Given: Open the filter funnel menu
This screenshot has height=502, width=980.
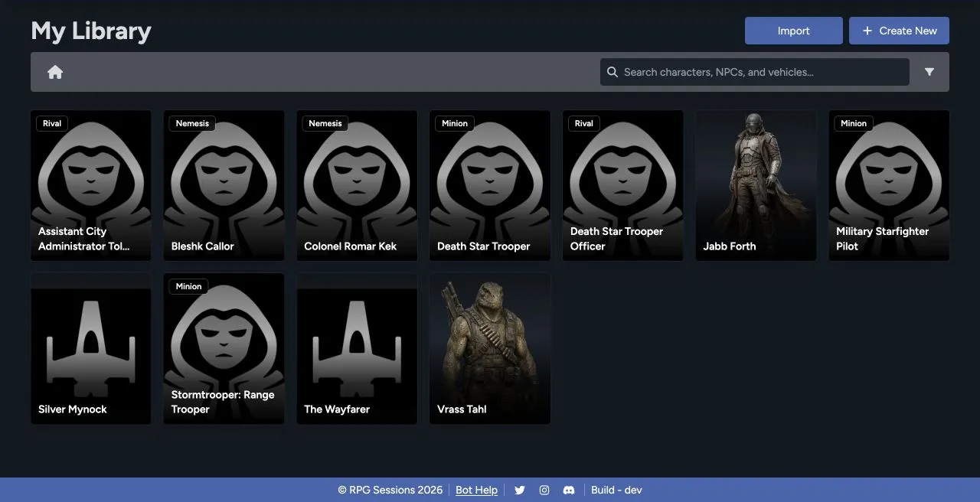Looking at the screenshot, I should [929, 72].
